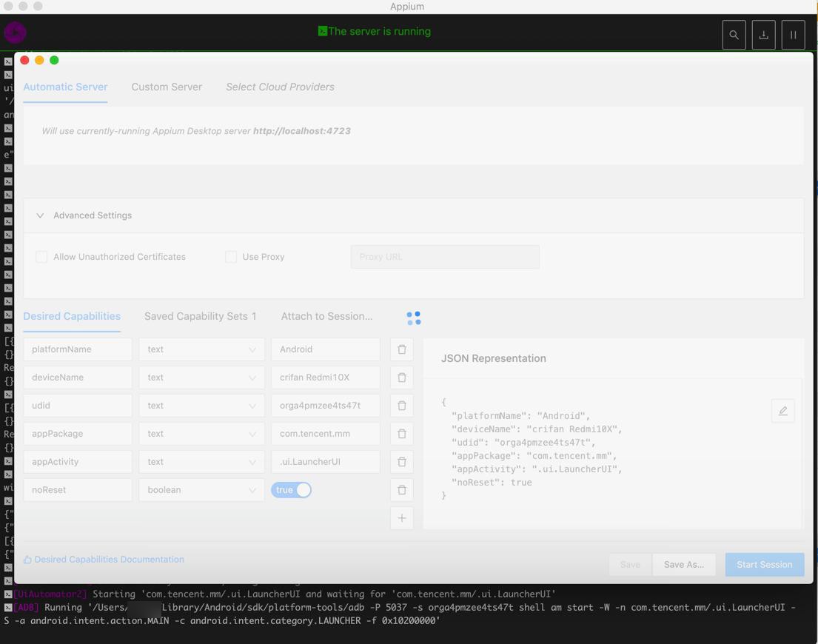Enable Allow Unauthorized Certificates checkbox
The width and height of the screenshot is (818, 644).
(x=41, y=257)
